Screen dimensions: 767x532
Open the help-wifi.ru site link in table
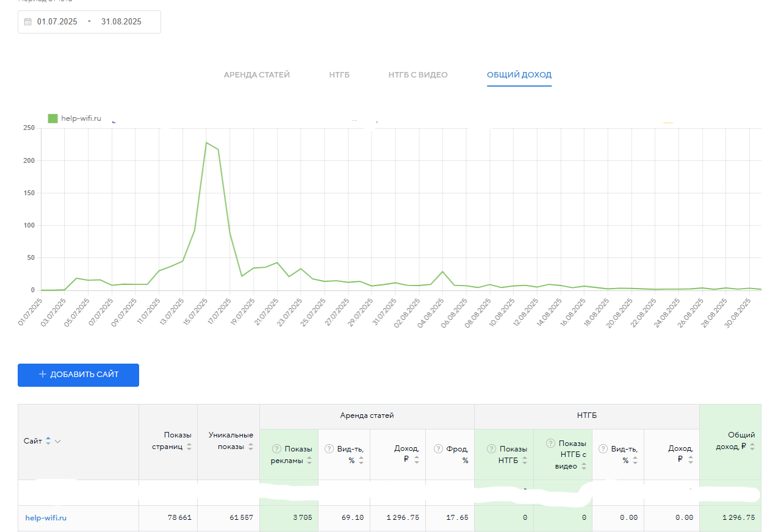point(46,518)
